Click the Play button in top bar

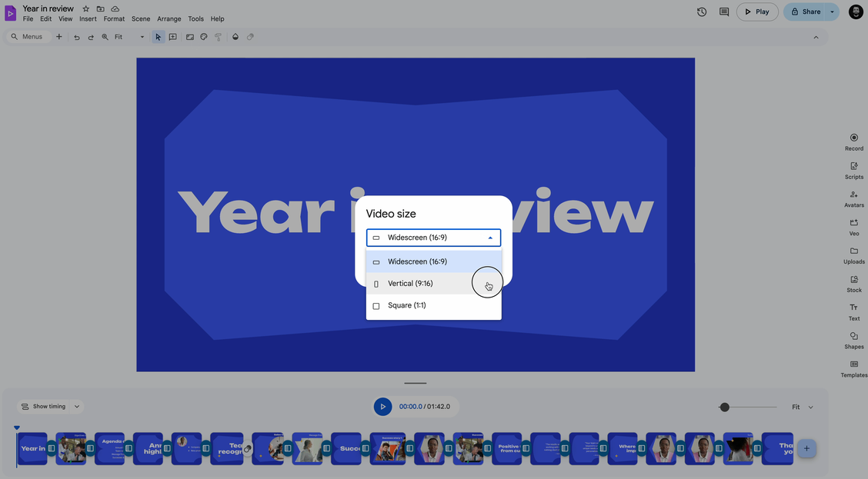pos(756,12)
